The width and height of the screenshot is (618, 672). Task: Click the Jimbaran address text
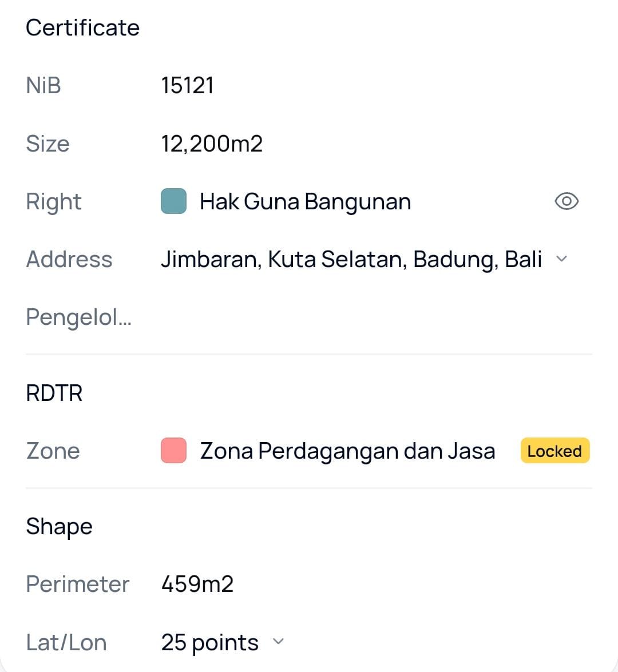tap(351, 259)
